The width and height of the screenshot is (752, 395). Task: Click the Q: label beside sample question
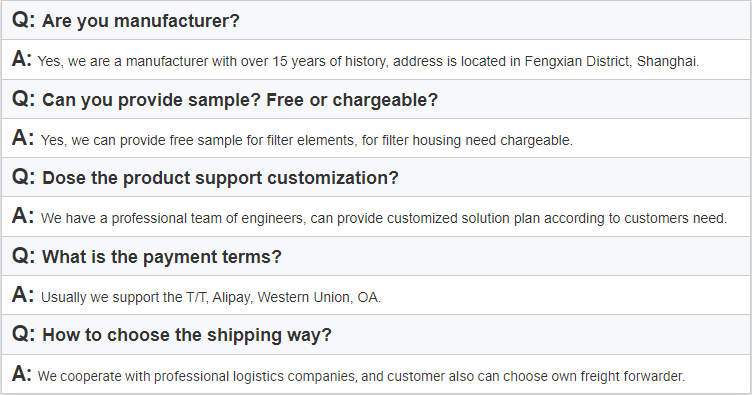tap(24, 99)
